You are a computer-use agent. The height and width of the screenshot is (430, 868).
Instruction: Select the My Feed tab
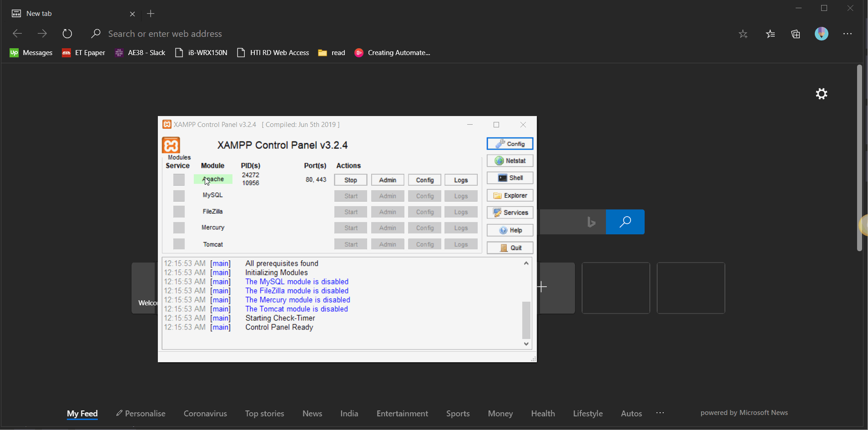point(82,414)
